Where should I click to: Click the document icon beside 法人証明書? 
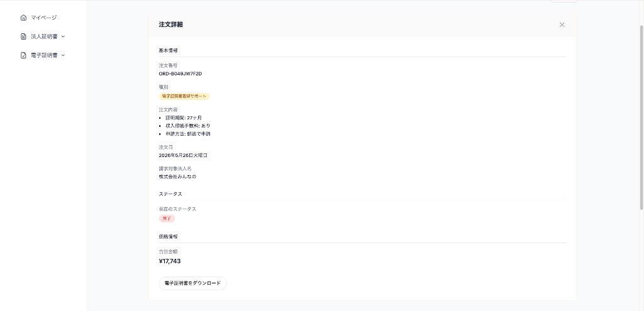[x=23, y=36]
